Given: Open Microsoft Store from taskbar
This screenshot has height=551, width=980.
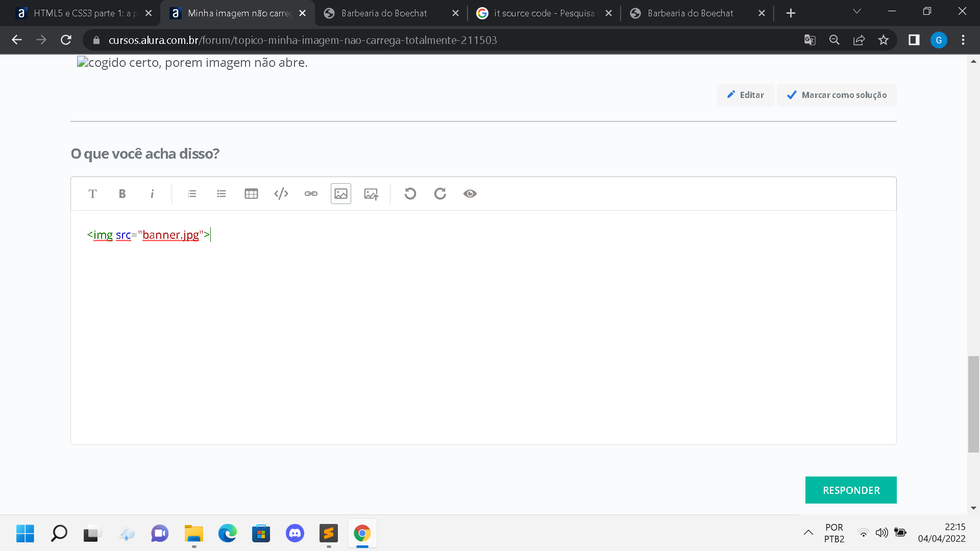Looking at the screenshot, I should pos(261,534).
